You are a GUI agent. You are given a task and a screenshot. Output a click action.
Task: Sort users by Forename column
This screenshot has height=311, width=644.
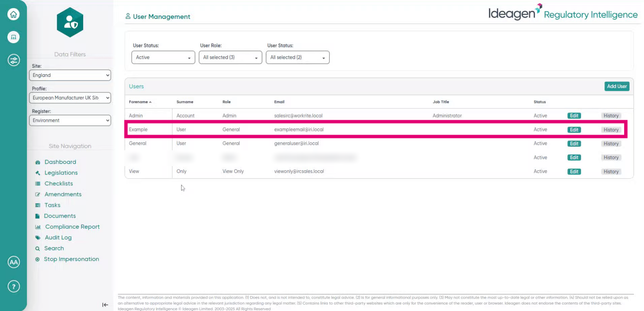point(140,102)
